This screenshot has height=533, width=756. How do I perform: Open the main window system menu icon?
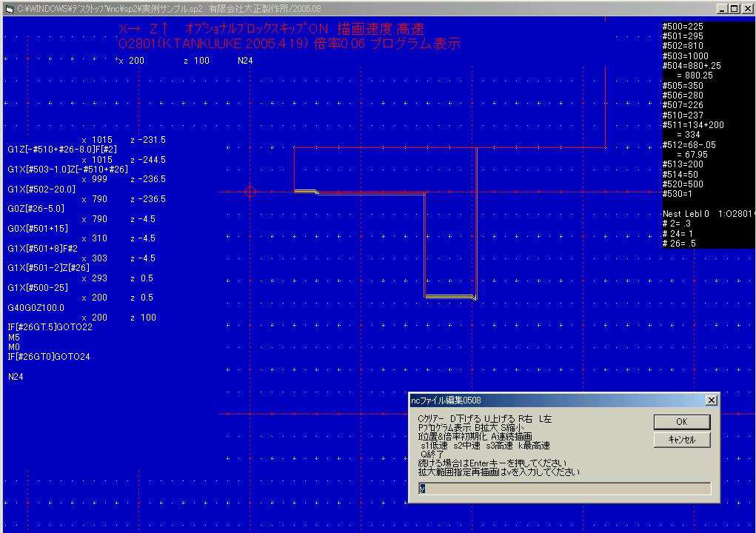click(9, 8)
